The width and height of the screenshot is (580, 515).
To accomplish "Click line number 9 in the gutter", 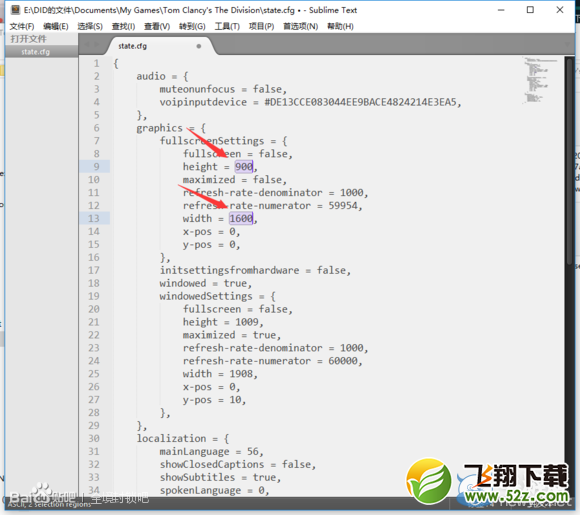I will pyautogui.click(x=96, y=166).
